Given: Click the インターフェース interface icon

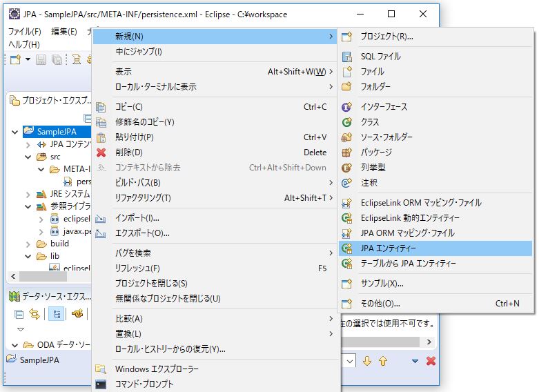Looking at the screenshot, I should pos(347,107).
